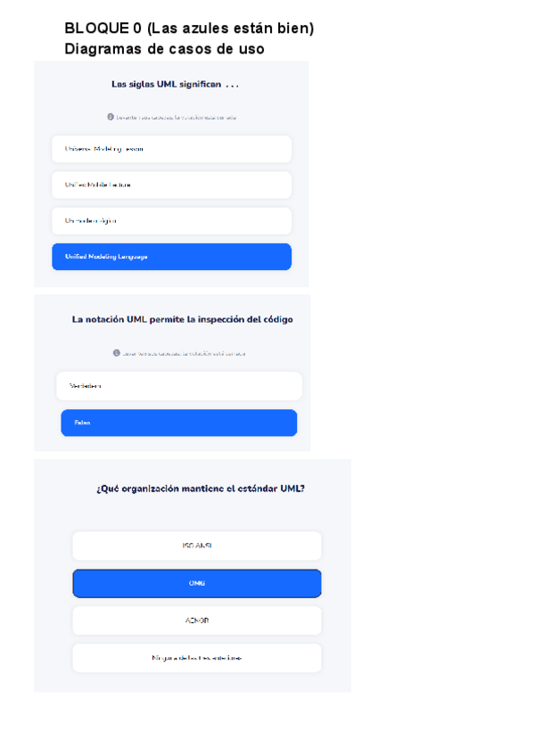Select the first answer option of the siglas question
The image size is (535, 756).
pos(171,149)
